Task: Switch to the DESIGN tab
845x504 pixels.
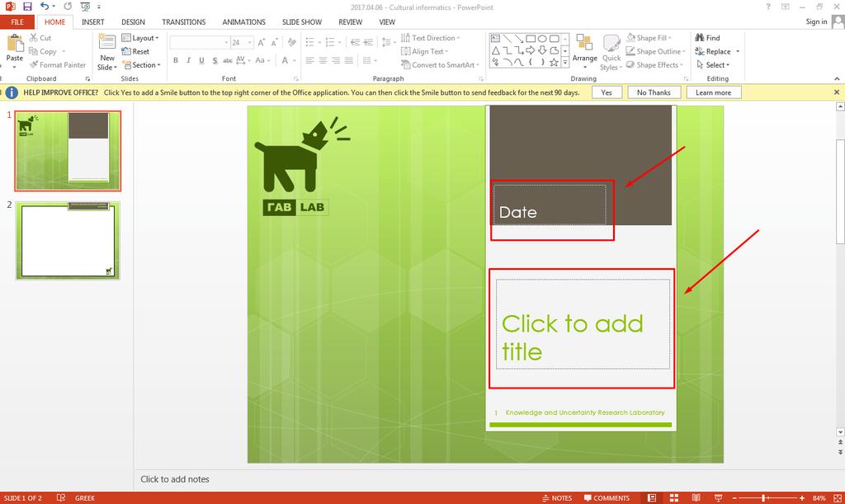Action: tap(133, 22)
